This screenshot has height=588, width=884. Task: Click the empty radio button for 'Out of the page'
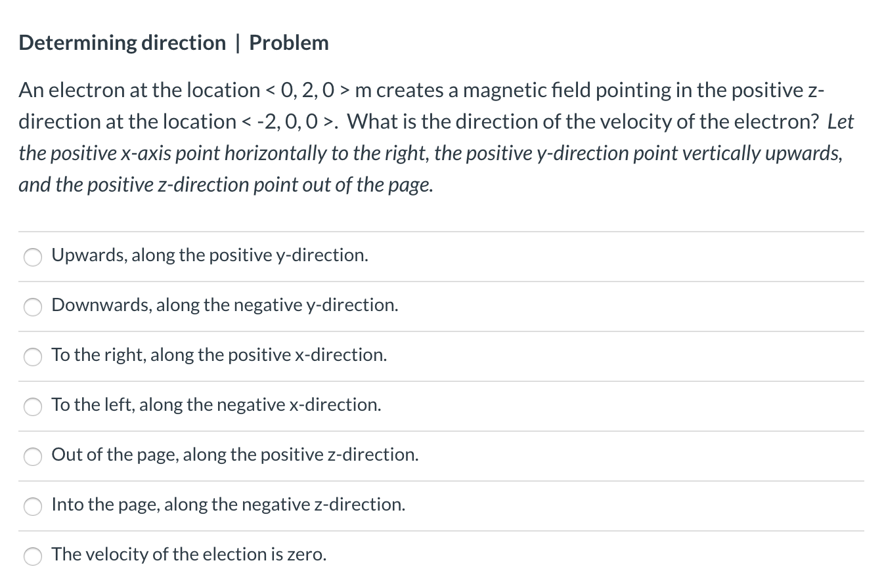[32, 457]
